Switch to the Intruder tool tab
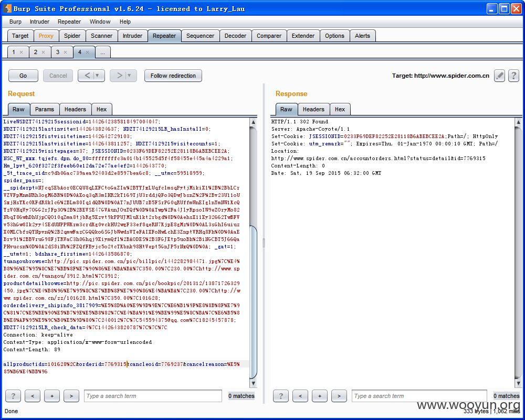The image size is (525, 420). (132, 36)
